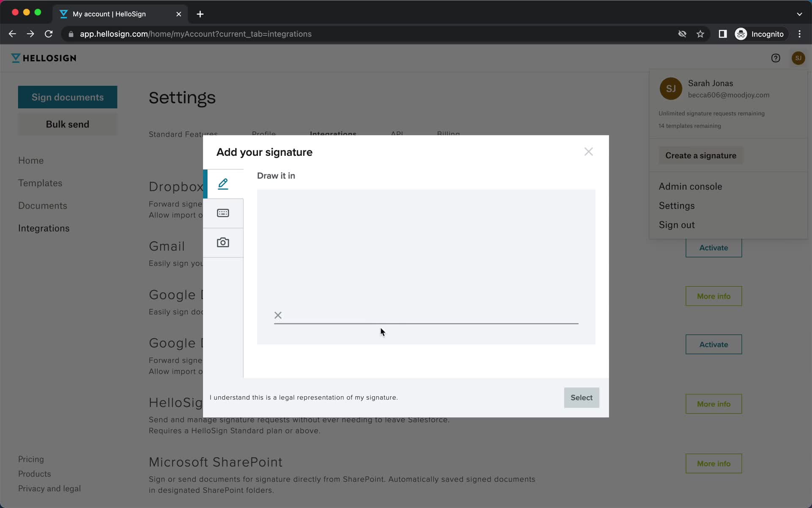Switch to the Integrations tab
Image resolution: width=812 pixels, height=508 pixels.
(333, 134)
